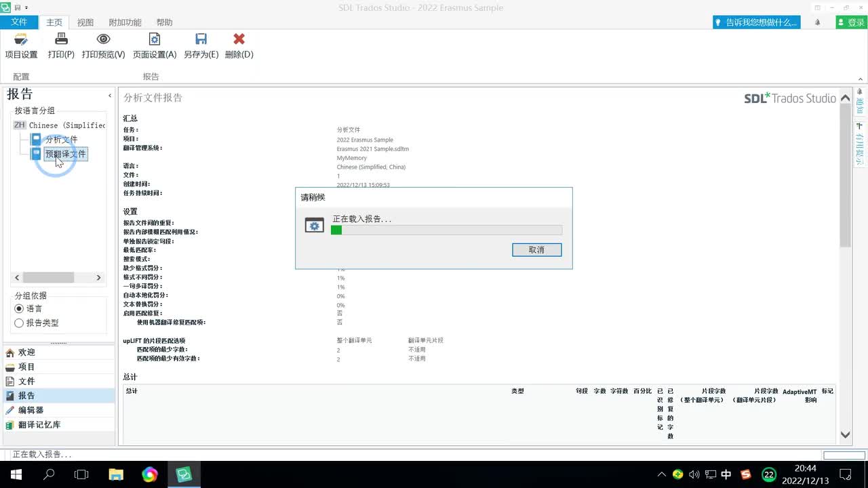Click the 告诉我您想做什么 search box

point(757,22)
